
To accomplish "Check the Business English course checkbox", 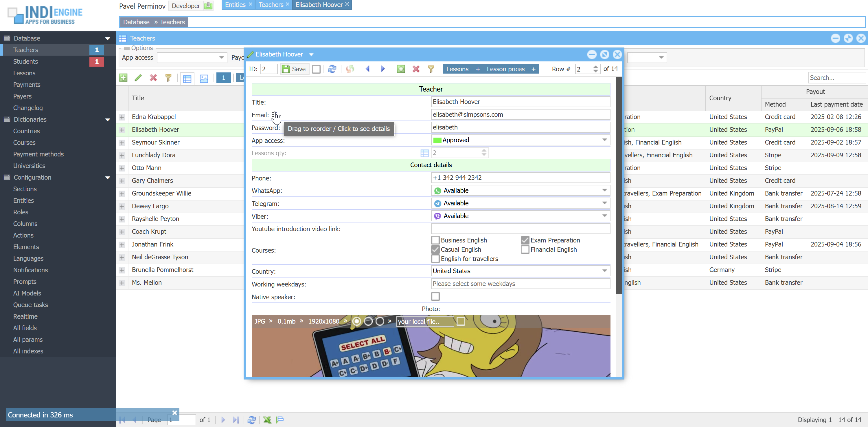I will (435, 240).
